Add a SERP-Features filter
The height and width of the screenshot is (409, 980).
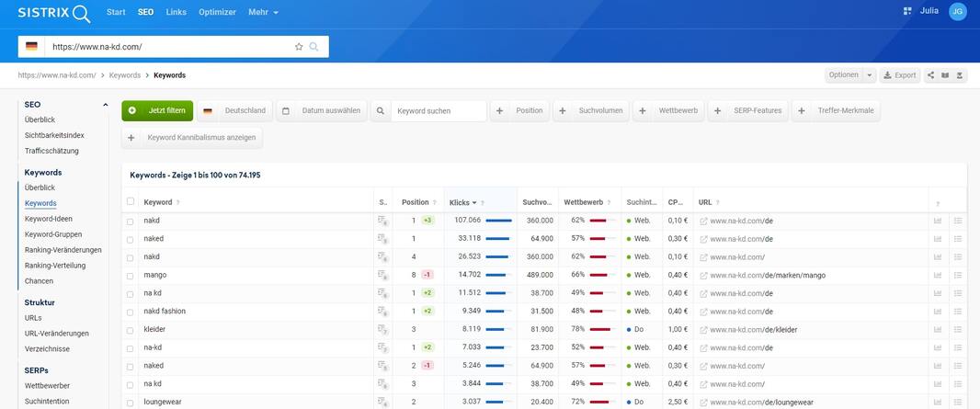click(x=748, y=110)
